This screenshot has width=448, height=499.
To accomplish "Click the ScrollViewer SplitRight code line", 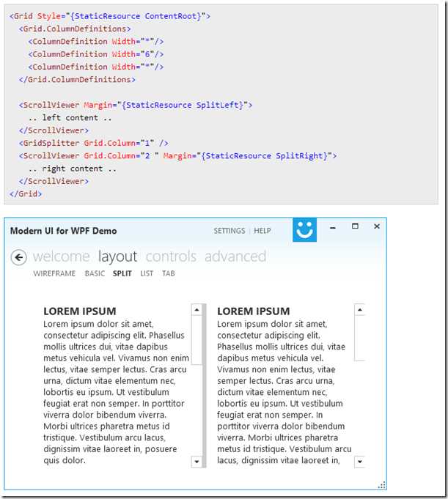I will point(177,156).
